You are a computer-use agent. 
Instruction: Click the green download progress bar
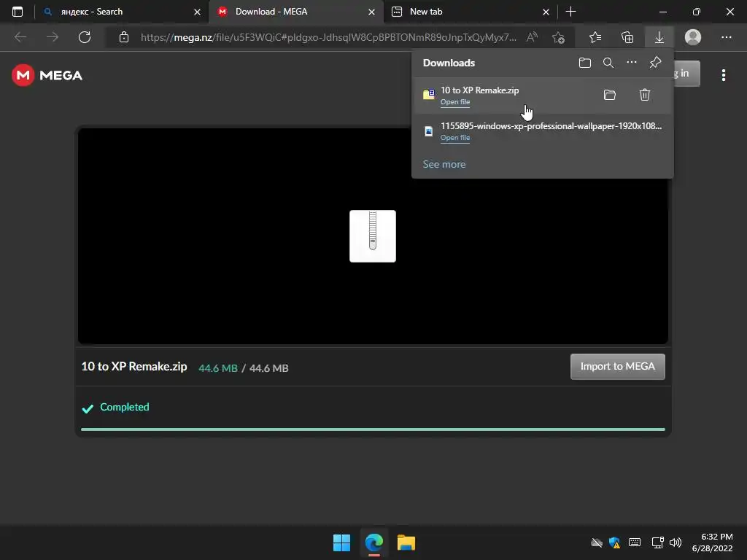(373, 429)
